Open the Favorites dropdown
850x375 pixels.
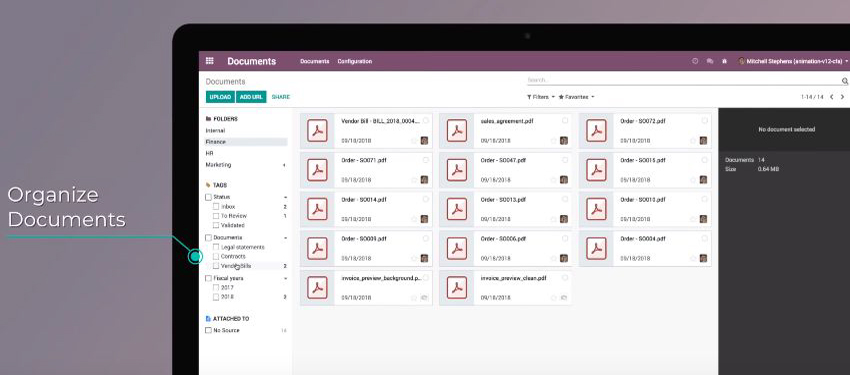click(x=576, y=97)
